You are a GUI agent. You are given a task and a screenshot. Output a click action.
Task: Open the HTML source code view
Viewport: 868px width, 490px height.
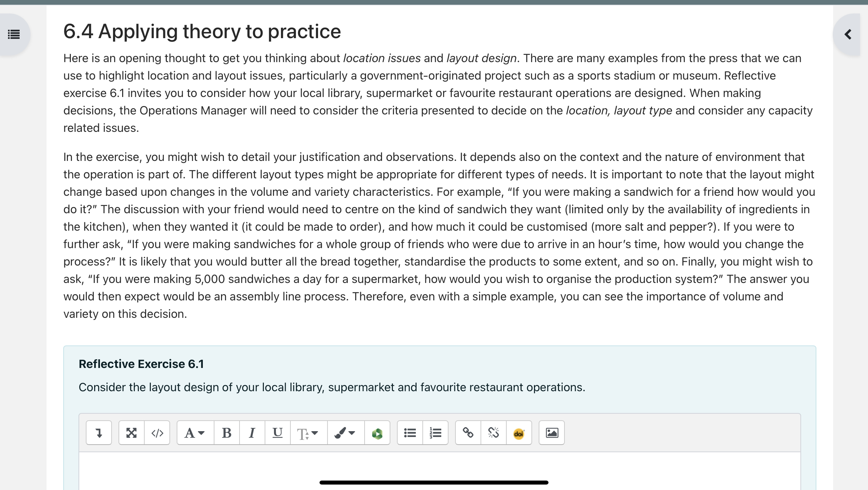click(x=157, y=432)
